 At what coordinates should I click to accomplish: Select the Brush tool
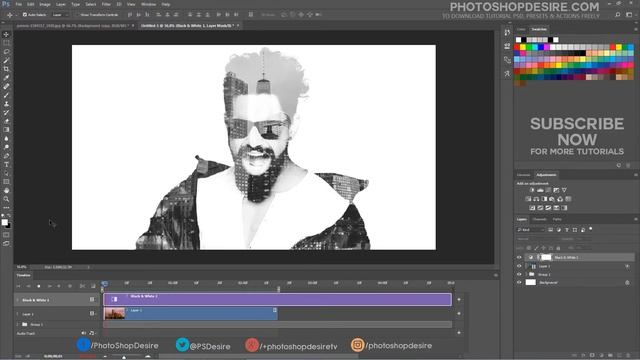coord(6,95)
